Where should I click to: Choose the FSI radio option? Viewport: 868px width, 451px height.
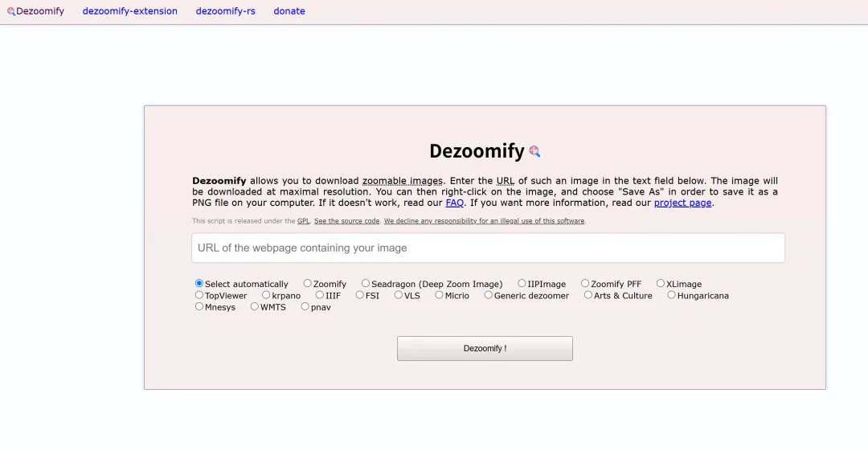pyautogui.click(x=360, y=295)
